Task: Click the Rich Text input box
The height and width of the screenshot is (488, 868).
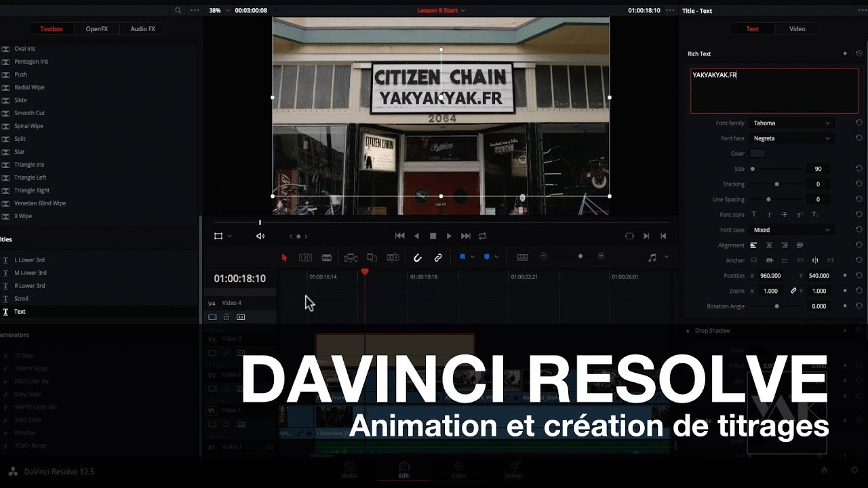Action: [774, 90]
